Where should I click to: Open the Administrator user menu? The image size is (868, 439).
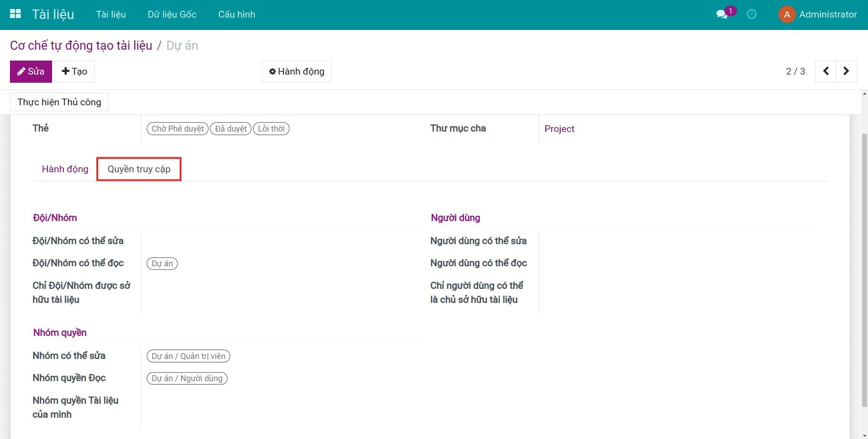[x=827, y=14]
